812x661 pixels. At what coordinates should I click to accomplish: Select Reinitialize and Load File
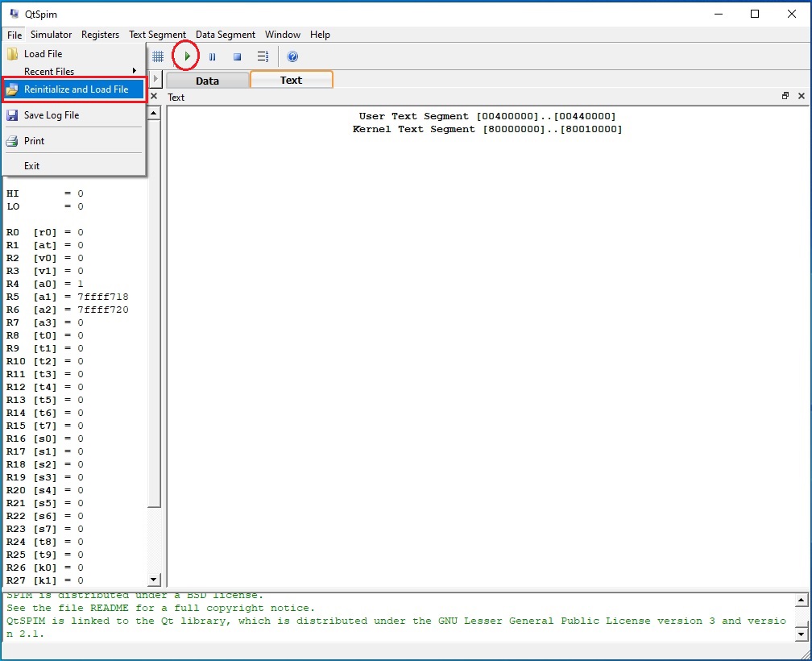pyautogui.click(x=73, y=89)
